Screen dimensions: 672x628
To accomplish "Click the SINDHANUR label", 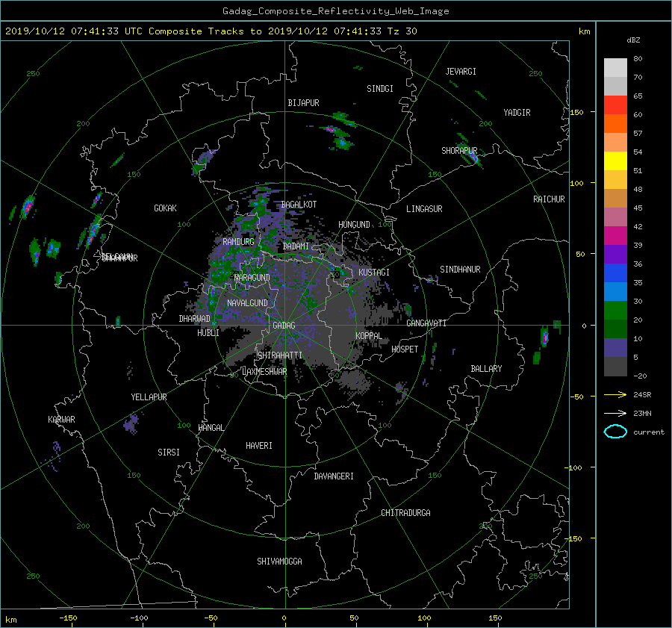I will tap(460, 270).
